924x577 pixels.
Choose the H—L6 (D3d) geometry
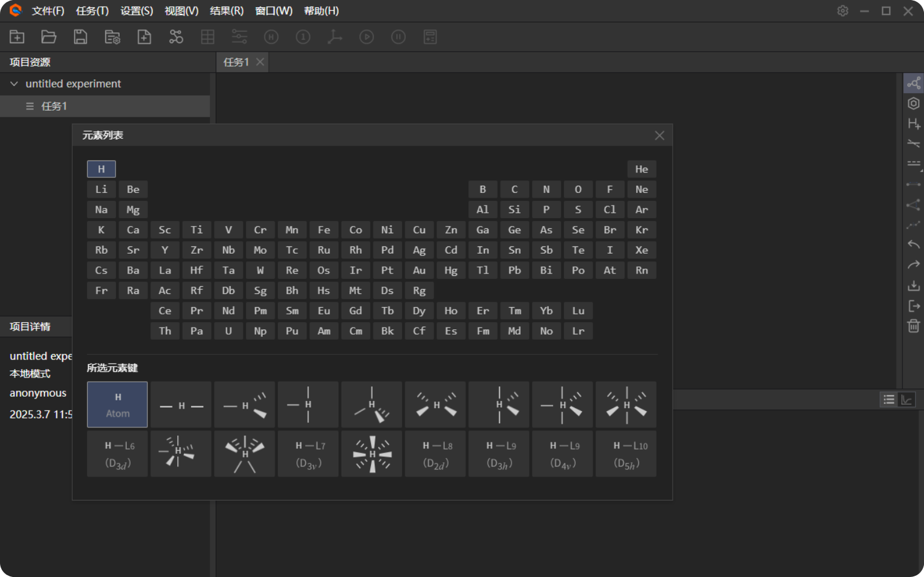coord(117,454)
